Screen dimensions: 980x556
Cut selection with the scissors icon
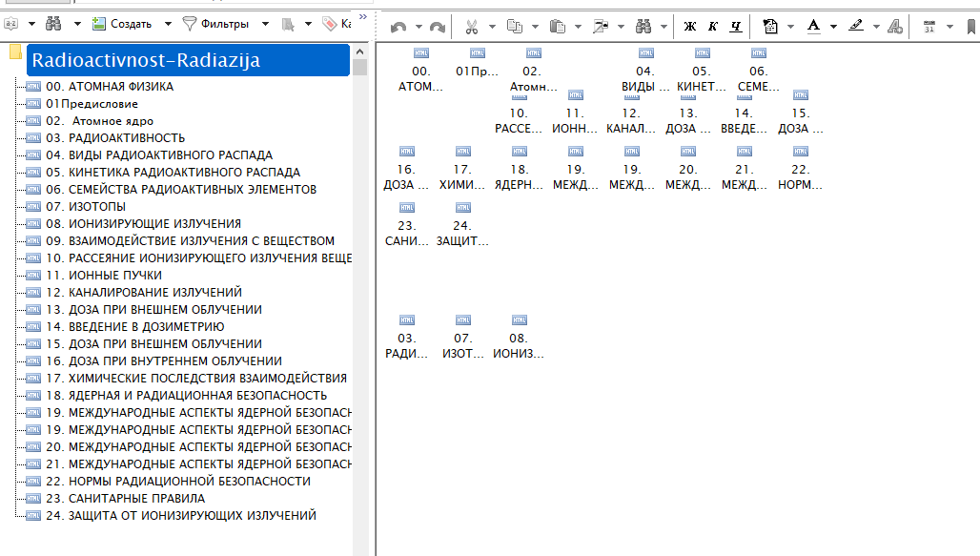(x=472, y=27)
